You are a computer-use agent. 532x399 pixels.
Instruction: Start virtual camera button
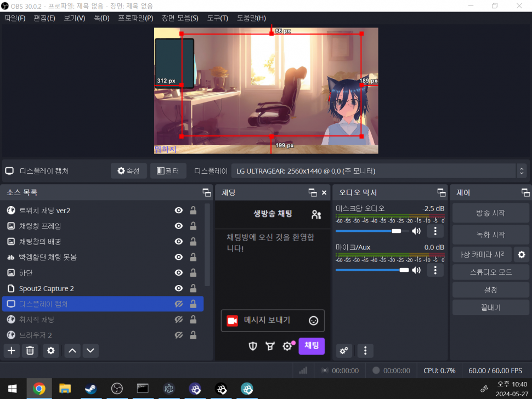pyautogui.click(x=482, y=254)
